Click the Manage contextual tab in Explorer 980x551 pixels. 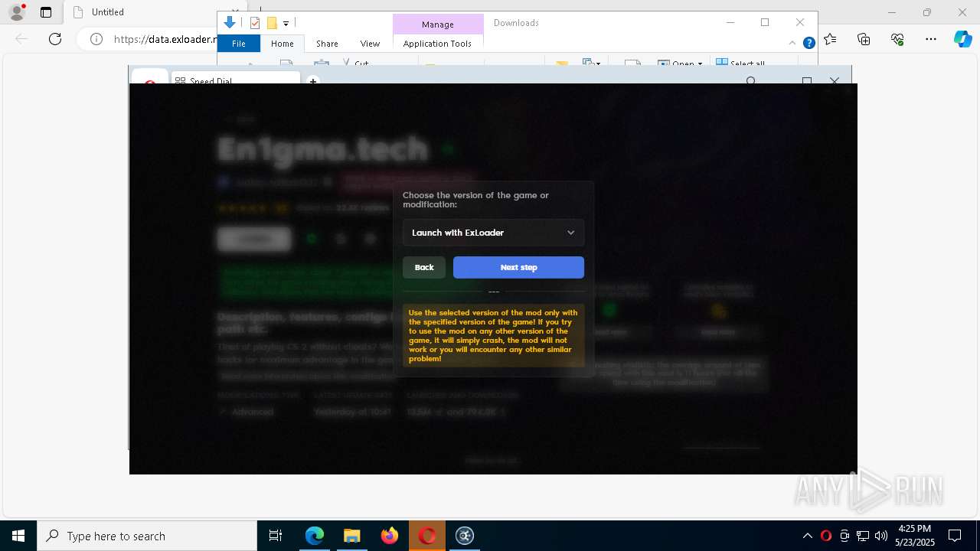click(438, 24)
